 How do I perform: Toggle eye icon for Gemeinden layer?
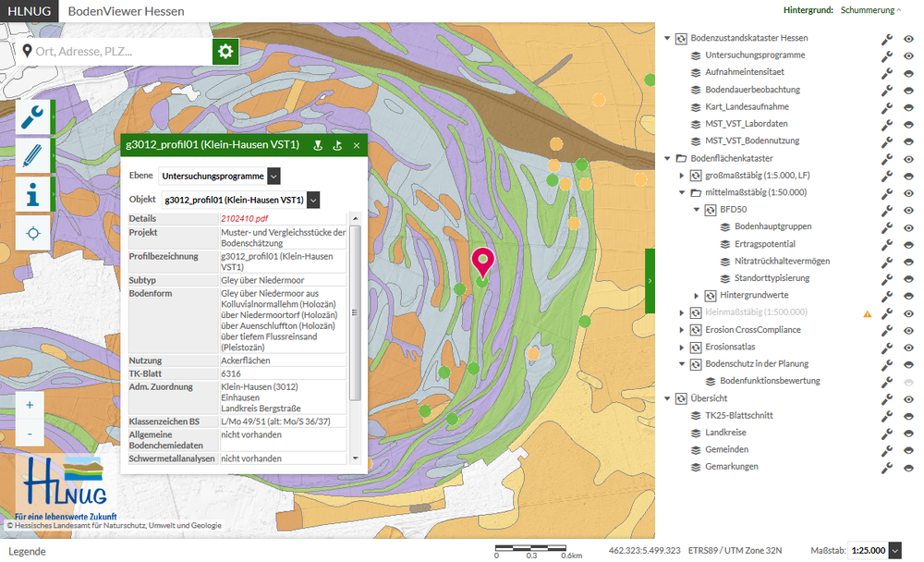[908, 450]
